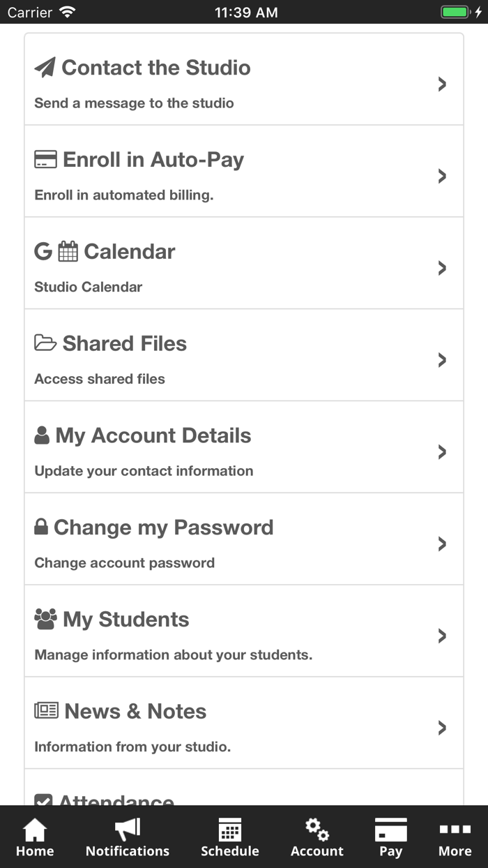Switch to the Home tab
488x868 pixels.
[35, 838]
